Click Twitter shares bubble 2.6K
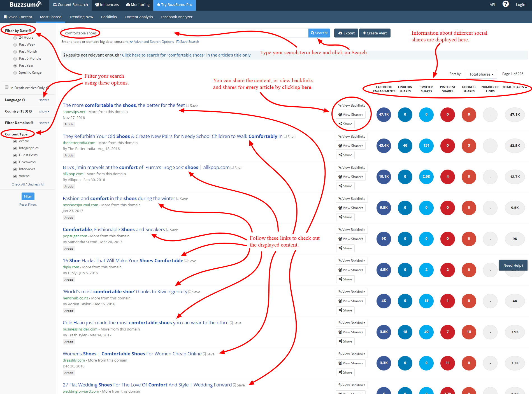 [426, 177]
